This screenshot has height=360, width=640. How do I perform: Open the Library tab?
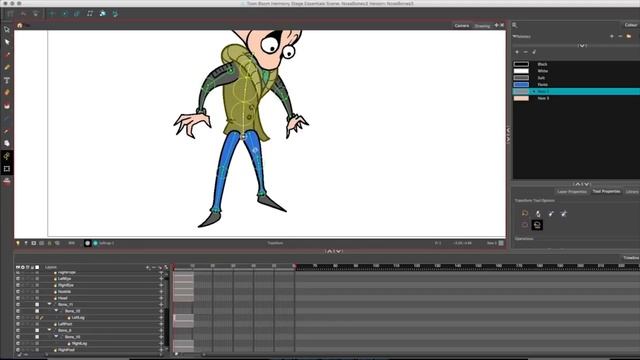[632, 191]
